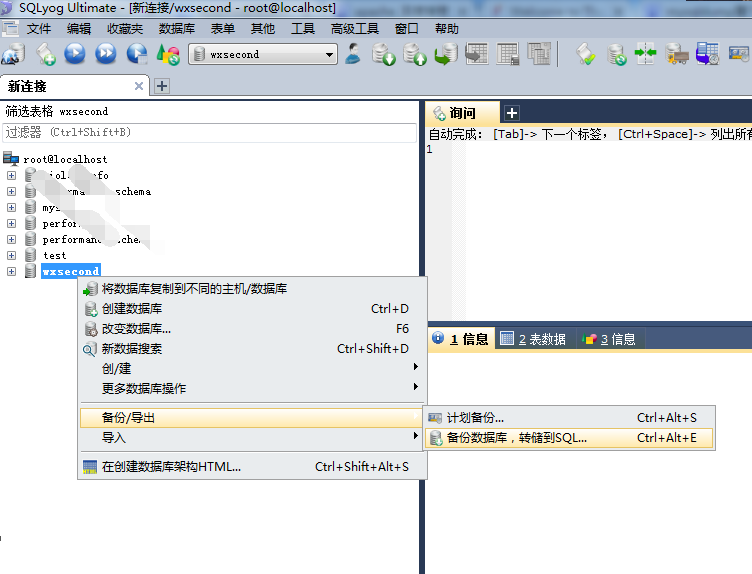Choose 新数据搜索 menu item

tap(252, 349)
